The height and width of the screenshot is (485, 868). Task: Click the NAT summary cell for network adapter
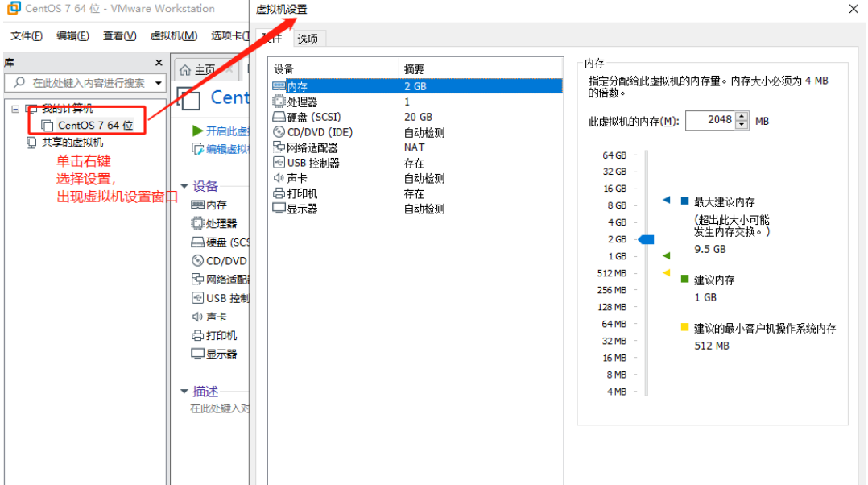click(414, 147)
